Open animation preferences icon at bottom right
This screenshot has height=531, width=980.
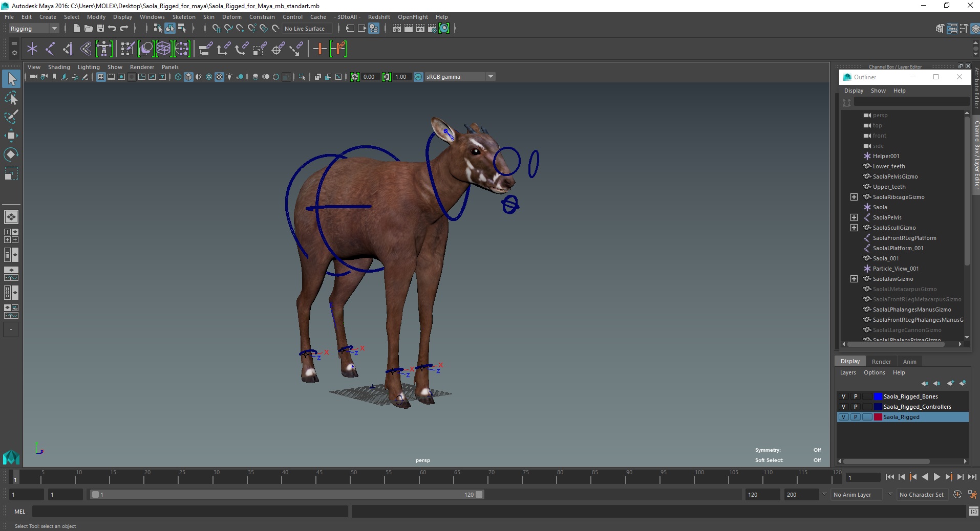coord(971,495)
